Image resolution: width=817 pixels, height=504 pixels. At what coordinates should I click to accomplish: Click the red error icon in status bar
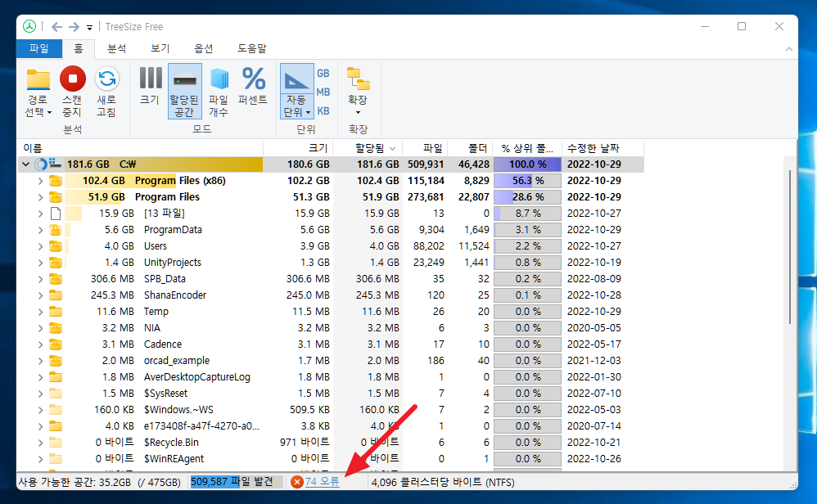297,482
